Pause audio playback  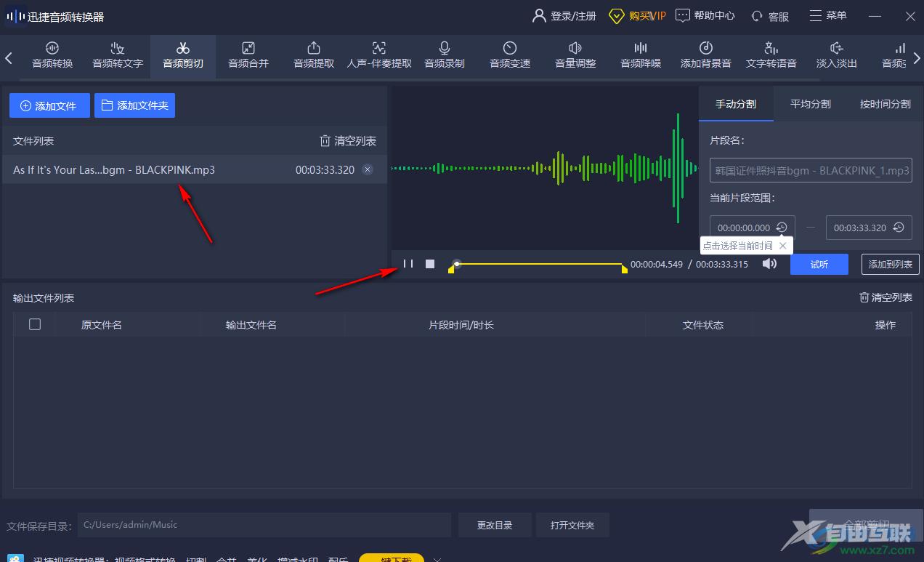click(x=408, y=264)
